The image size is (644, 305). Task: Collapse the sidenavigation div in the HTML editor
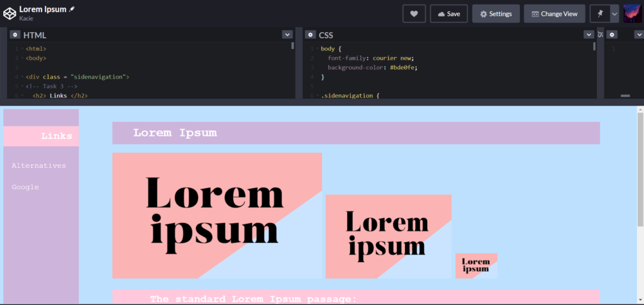(x=22, y=77)
